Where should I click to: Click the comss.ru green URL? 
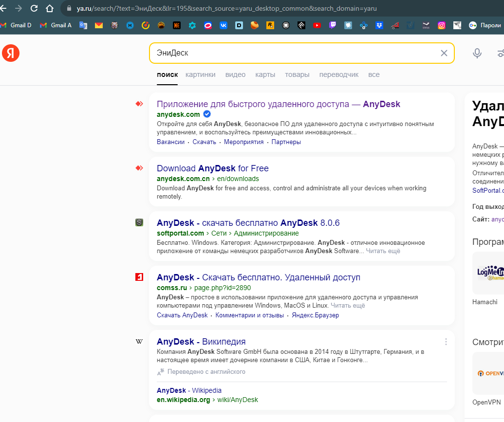(172, 288)
